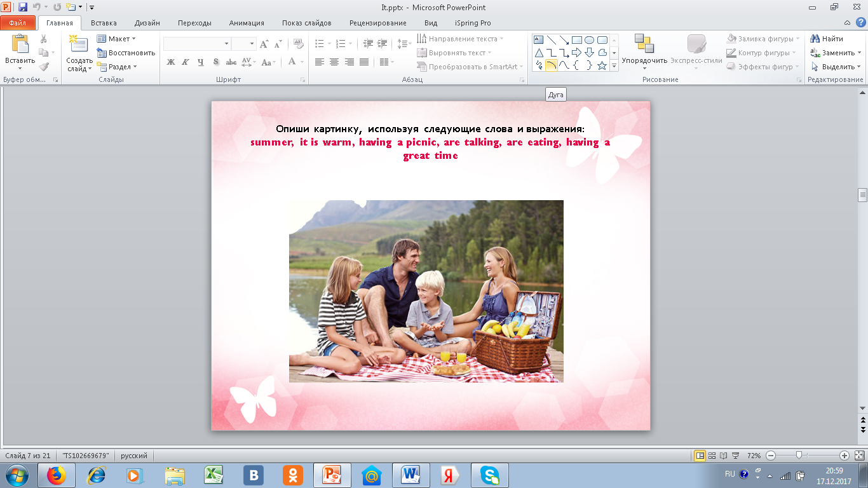Select the Rectangle shape
868x488 pixels.
point(577,39)
